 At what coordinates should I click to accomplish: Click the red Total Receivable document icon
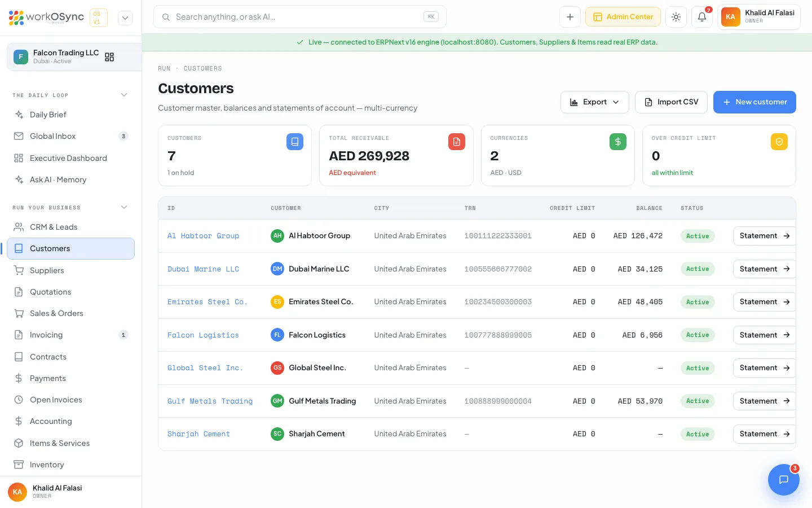(x=457, y=142)
